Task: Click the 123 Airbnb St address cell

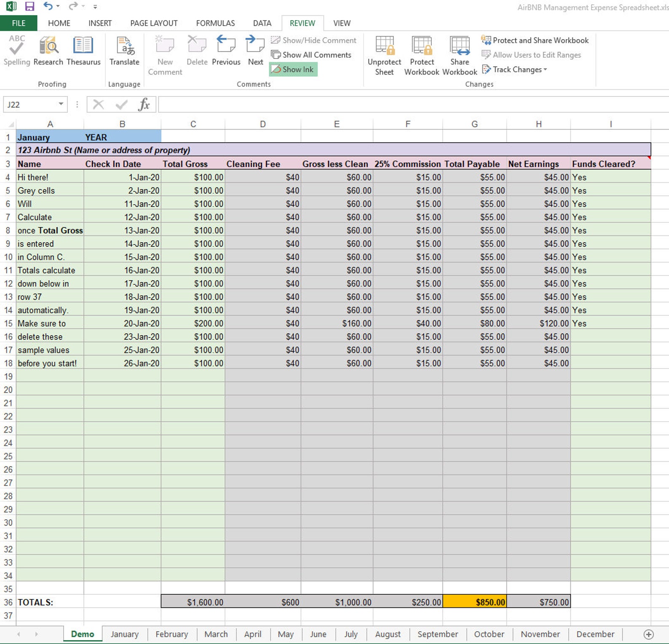Action: [334, 150]
